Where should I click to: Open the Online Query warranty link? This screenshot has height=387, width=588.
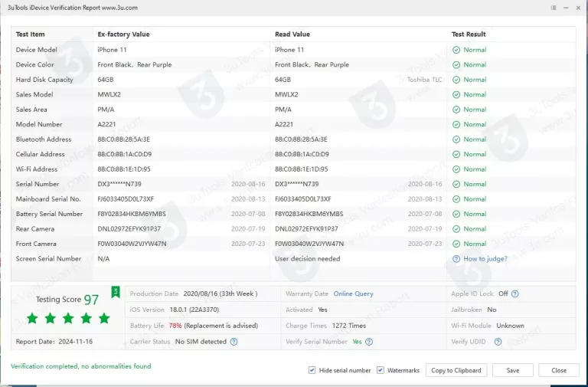click(353, 294)
